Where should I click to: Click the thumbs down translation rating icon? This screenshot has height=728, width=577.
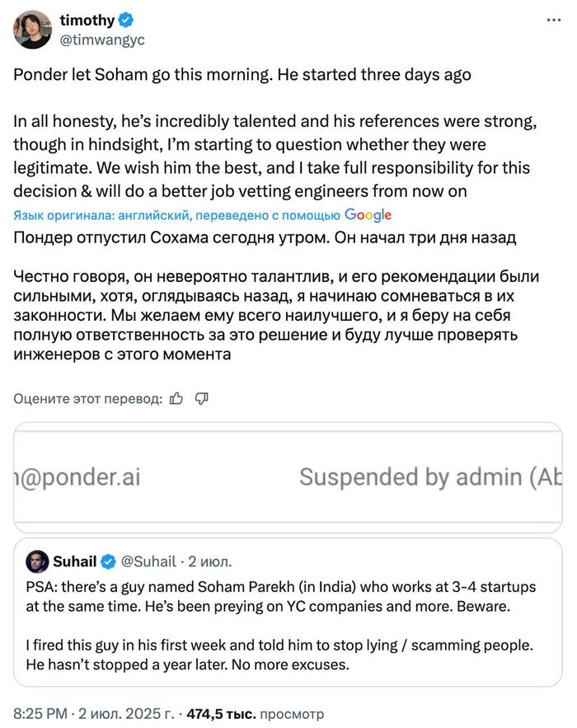click(201, 399)
